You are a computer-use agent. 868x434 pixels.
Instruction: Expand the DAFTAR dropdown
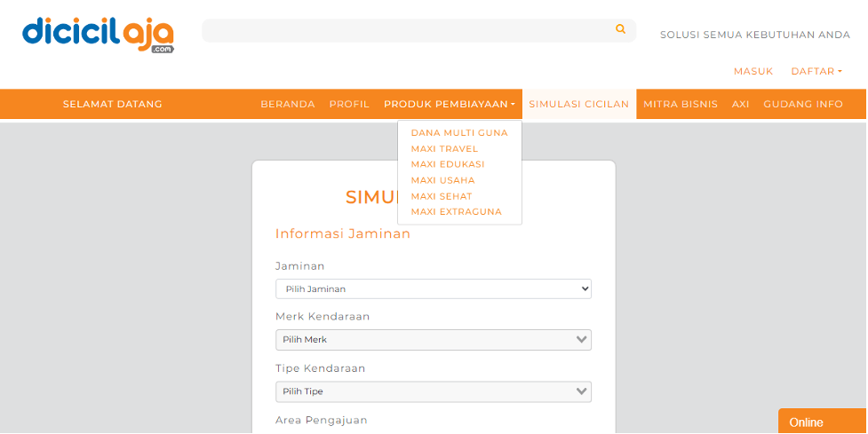816,71
